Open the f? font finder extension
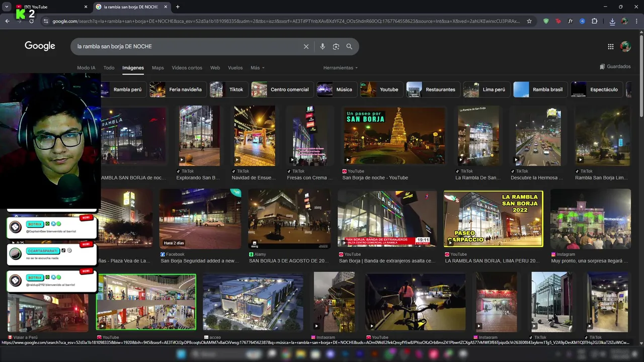This screenshot has width=644, height=362. tap(570, 21)
